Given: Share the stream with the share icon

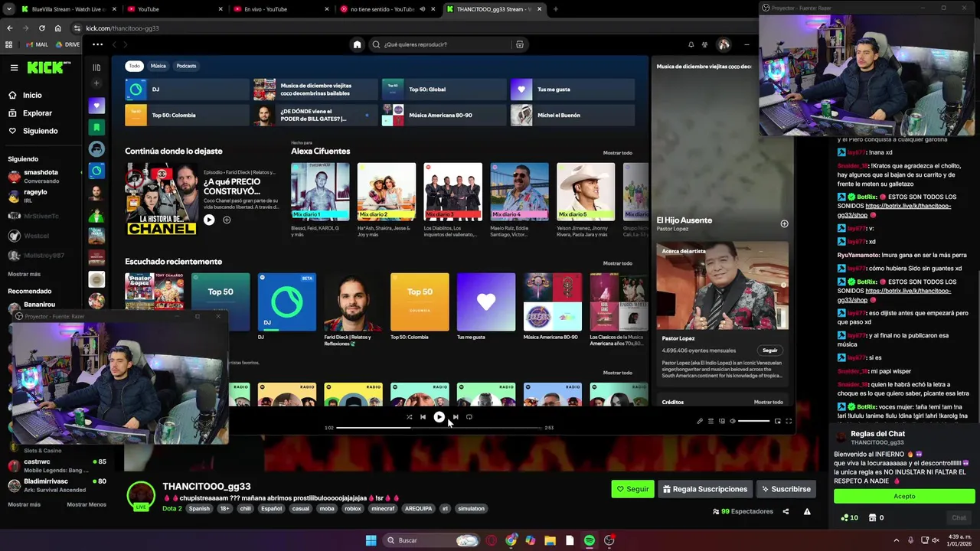Looking at the screenshot, I should pos(786,511).
